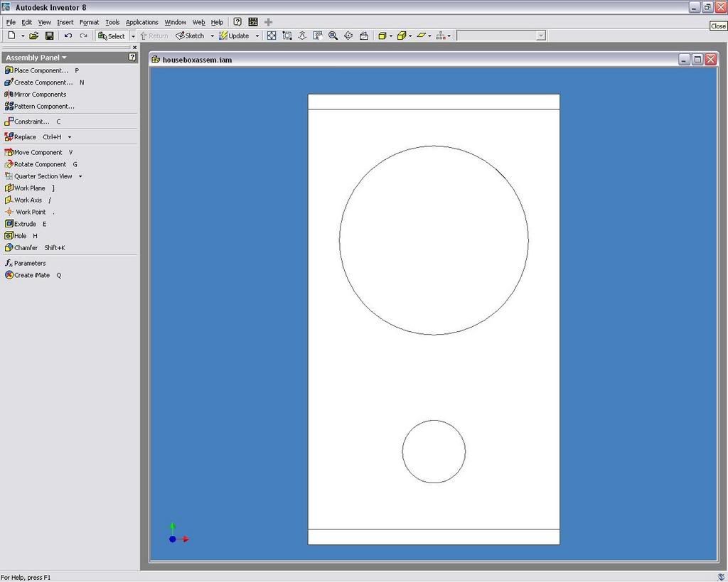Click the Save icon in toolbar
Viewport: 728px width, 582px height.
click(50, 36)
